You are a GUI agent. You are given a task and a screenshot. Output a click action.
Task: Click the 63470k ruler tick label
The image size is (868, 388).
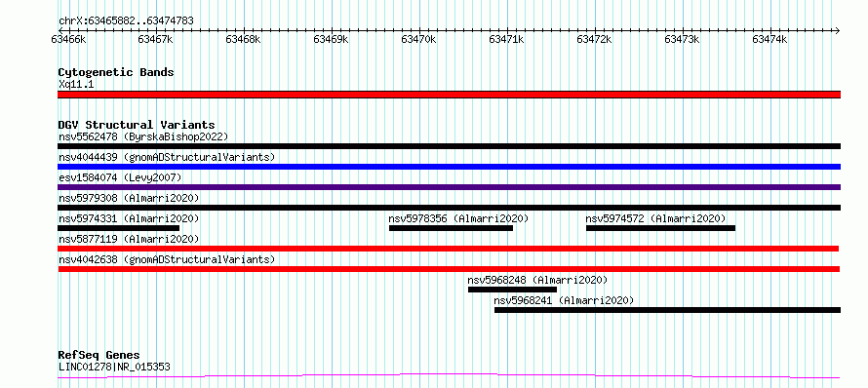pyautogui.click(x=419, y=39)
